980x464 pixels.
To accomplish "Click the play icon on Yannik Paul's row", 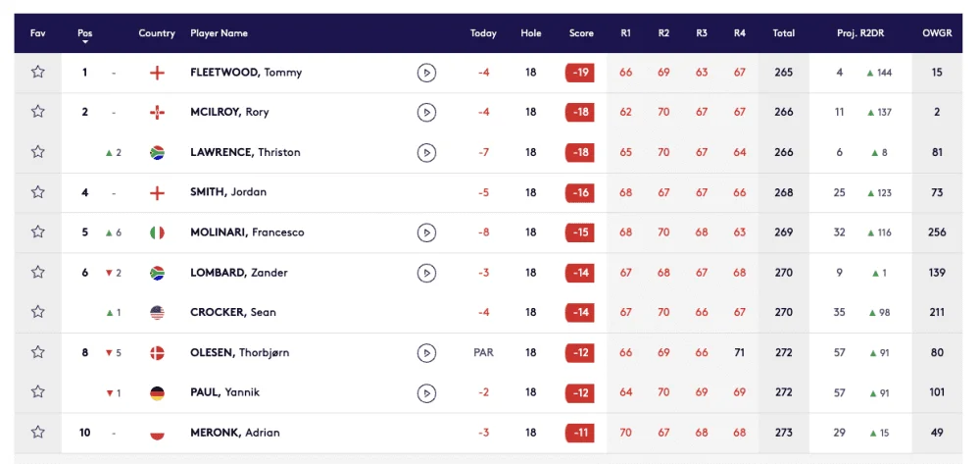I will pos(426,392).
